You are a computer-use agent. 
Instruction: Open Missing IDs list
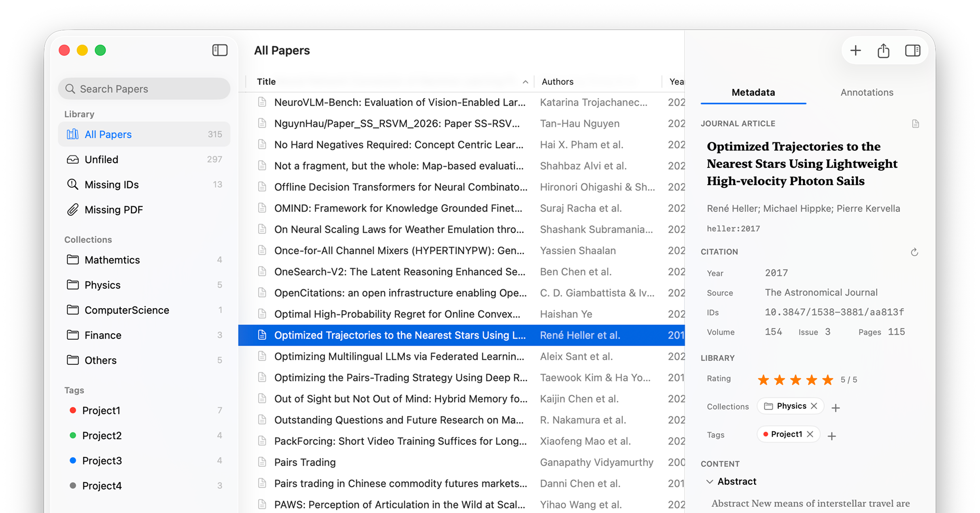(144, 185)
